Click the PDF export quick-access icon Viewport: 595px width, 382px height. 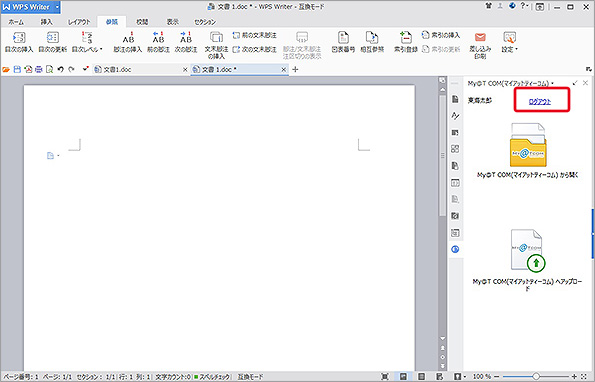tap(28, 69)
